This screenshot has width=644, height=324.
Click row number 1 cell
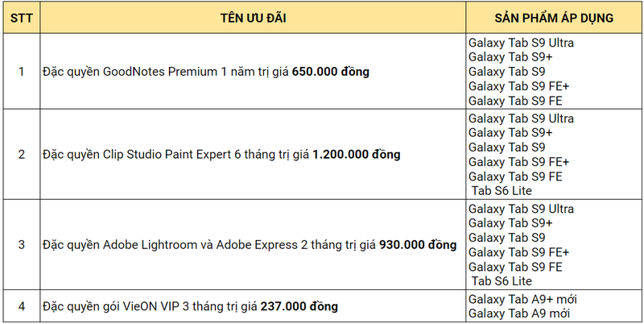pyautogui.click(x=22, y=72)
